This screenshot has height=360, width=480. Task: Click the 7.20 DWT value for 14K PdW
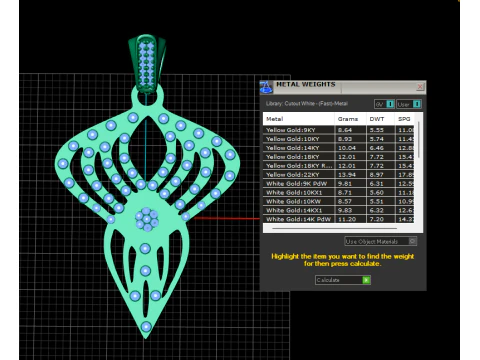(x=376, y=219)
